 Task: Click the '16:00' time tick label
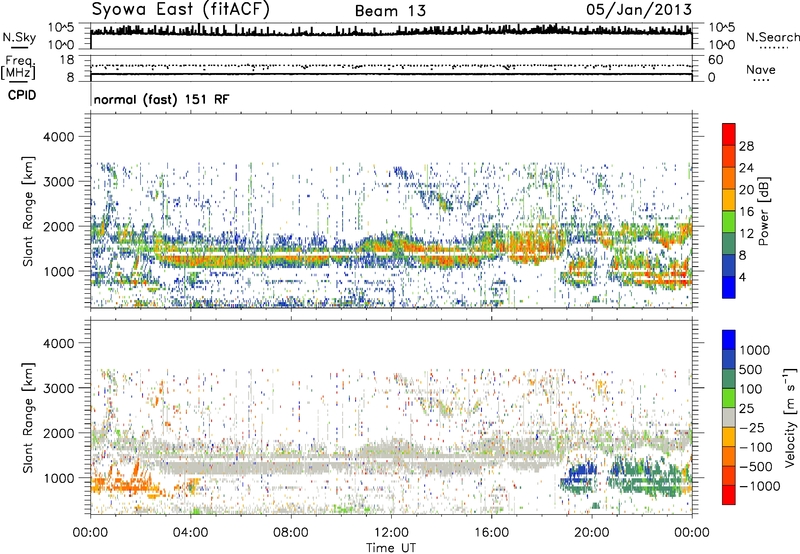pos(491,533)
